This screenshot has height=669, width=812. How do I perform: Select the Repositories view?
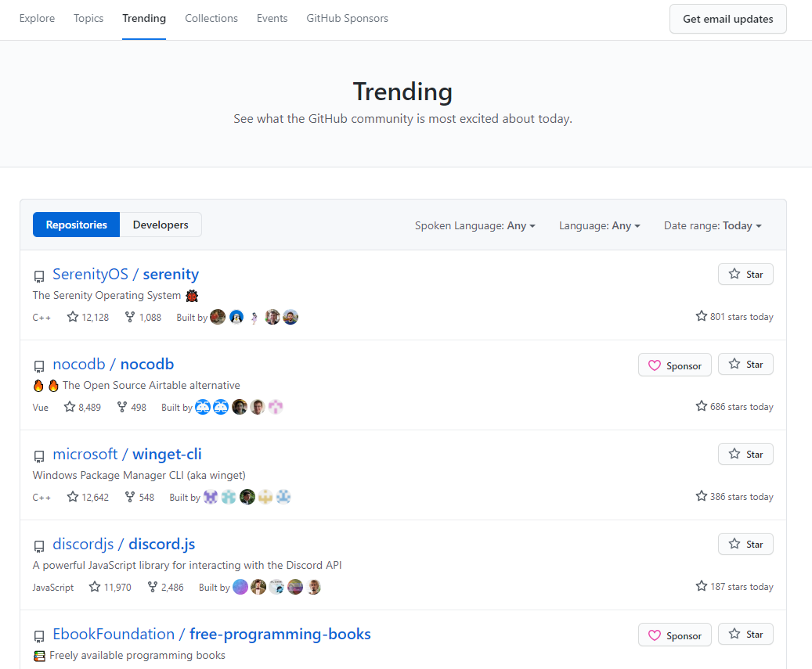(x=76, y=225)
